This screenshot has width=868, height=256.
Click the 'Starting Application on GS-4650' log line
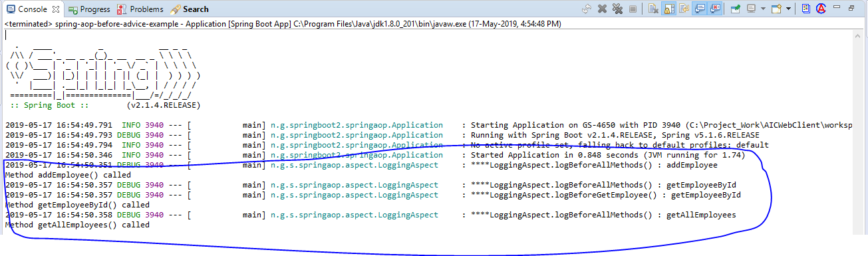point(428,125)
